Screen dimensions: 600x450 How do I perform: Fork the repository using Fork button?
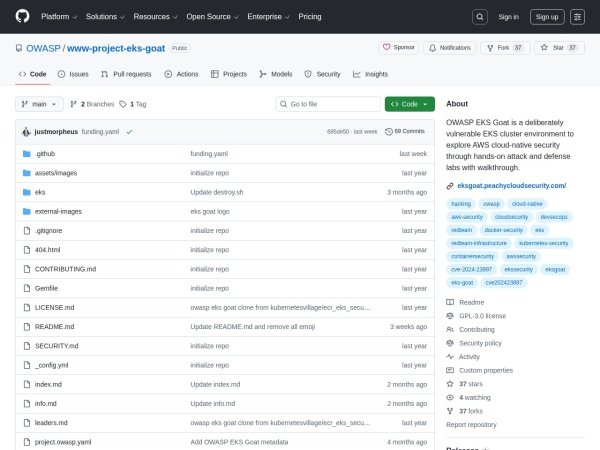pos(505,48)
